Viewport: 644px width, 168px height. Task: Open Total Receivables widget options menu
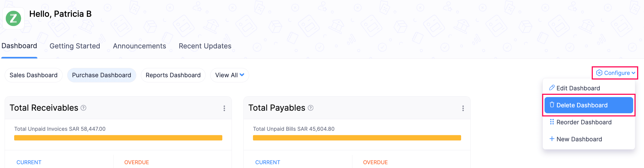pyautogui.click(x=224, y=108)
